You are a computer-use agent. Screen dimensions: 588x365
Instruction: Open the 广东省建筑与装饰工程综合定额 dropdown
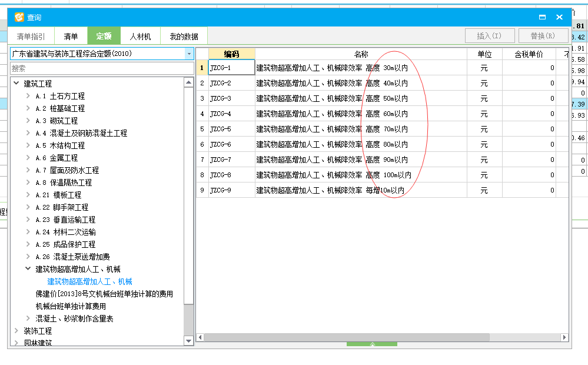[189, 54]
